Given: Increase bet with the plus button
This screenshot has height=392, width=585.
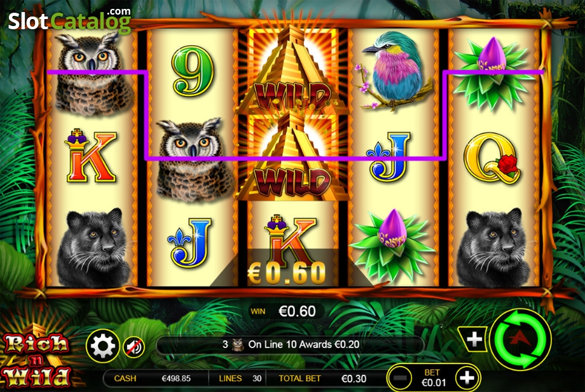Looking at the screenshot, I should pos(467,378).
